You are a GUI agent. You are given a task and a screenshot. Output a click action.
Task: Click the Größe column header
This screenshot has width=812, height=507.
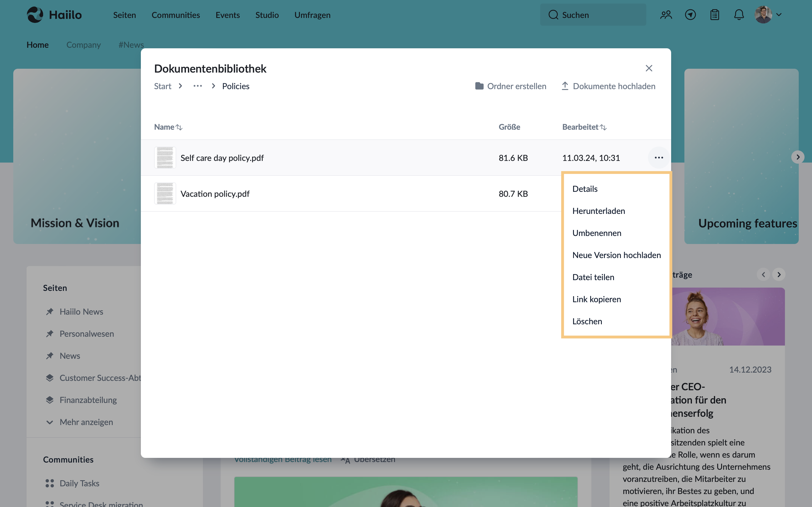[509, 127]
